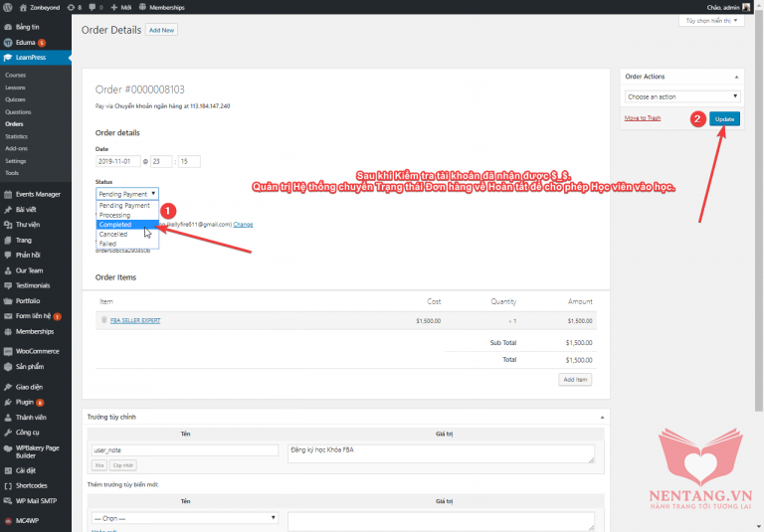The width and height of the screenshot is (764, 532).
Task: Collapse the Trường tùy chỉnh panel
Action: click(601, 416)
